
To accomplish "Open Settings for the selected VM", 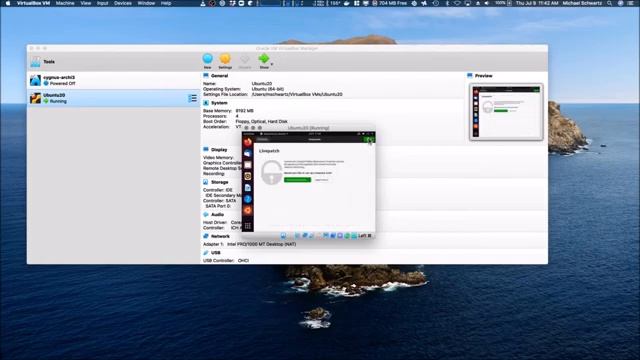I will click(225, 60).
